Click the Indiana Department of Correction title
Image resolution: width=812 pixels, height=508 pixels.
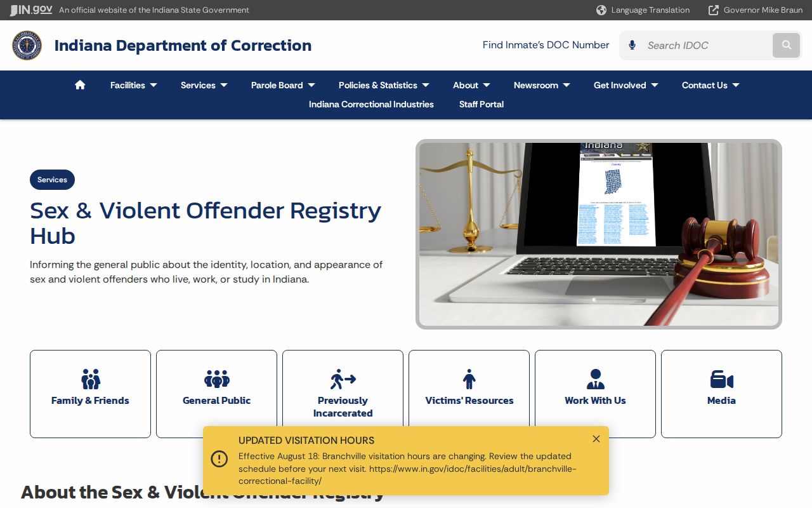183,46
